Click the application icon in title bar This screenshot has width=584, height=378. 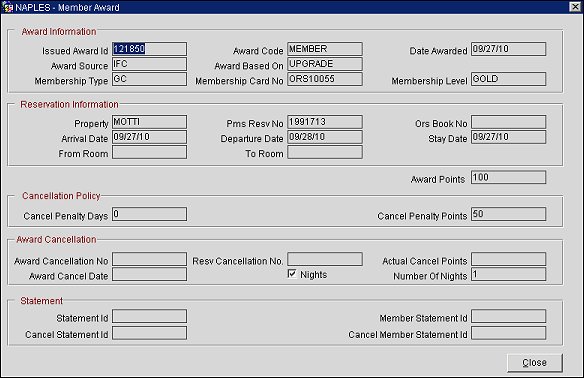pyautogui.click(x=7, y=7)
